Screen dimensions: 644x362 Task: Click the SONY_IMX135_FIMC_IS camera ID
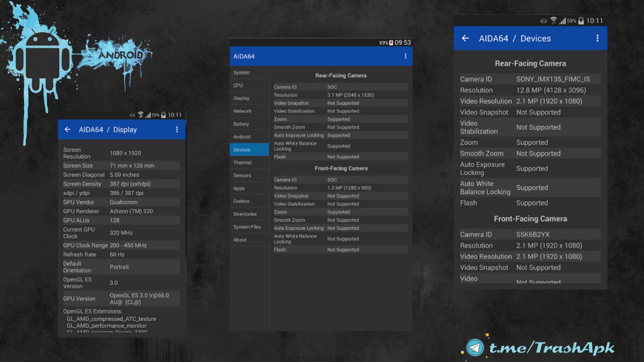(553, 79)
